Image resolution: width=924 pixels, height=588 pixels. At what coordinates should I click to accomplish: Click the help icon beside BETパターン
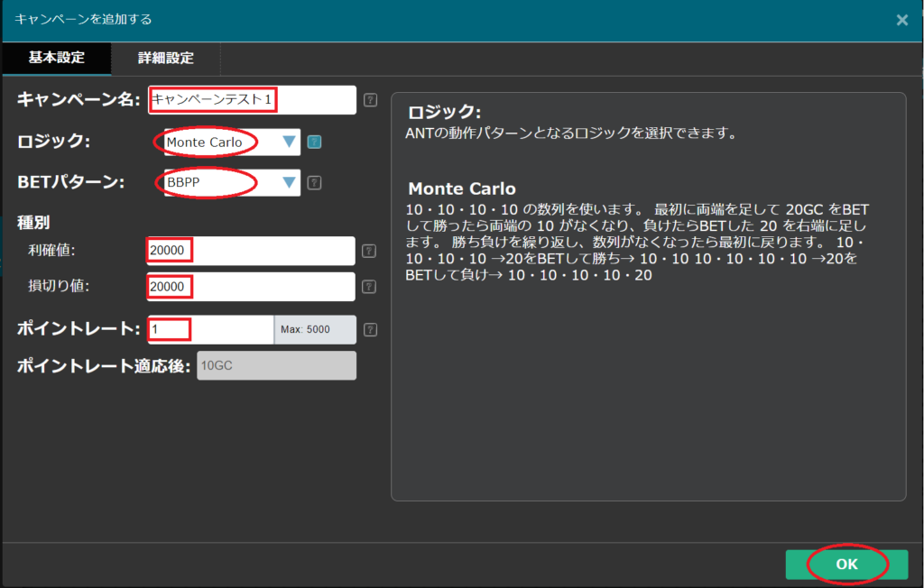(x=315, y=183)
